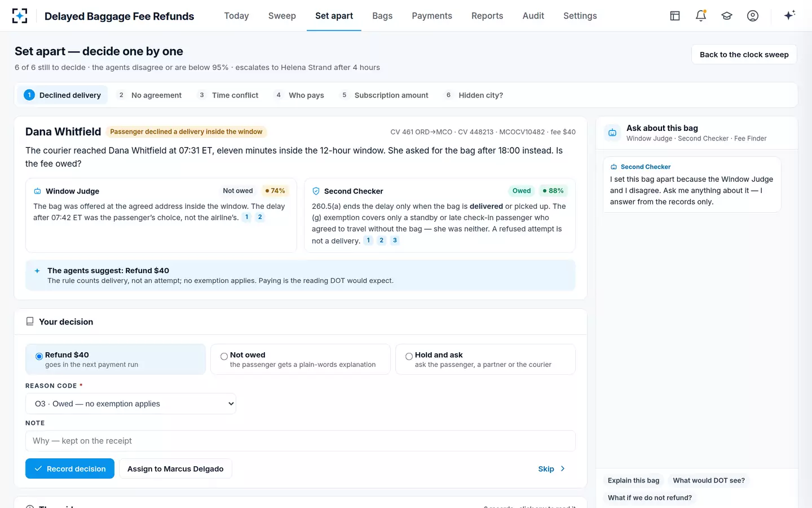Go to step 2 No agreement
This screenshot has height=508, width=812.
pyautogui.click(x=149, y=95)
